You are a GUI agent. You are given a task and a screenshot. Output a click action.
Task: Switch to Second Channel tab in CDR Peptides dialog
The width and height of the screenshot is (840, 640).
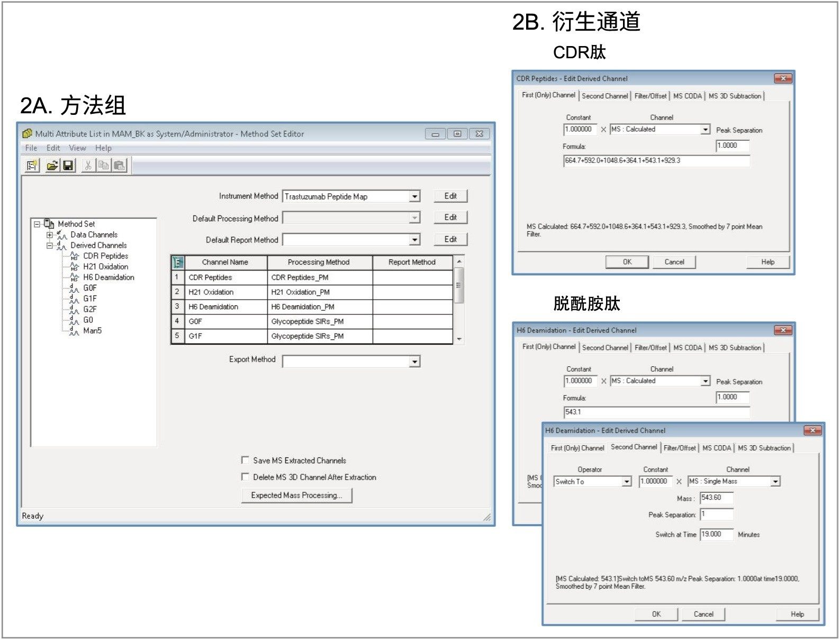[x=605, y=96]
